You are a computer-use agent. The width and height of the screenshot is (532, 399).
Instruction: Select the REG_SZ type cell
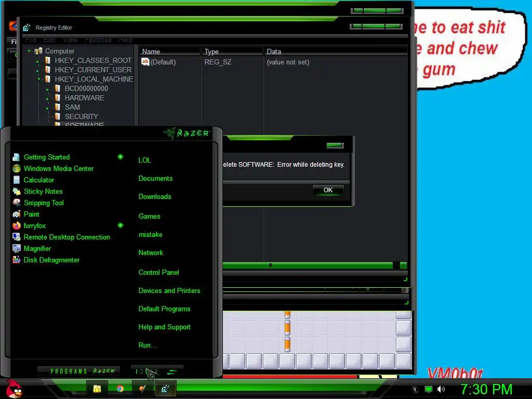point(218,62)
